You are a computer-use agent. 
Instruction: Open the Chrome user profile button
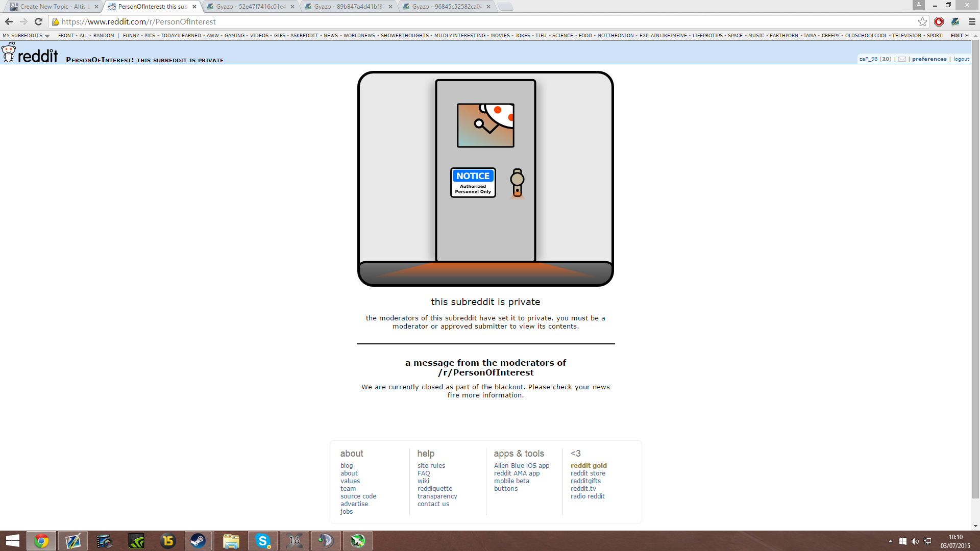919,5
